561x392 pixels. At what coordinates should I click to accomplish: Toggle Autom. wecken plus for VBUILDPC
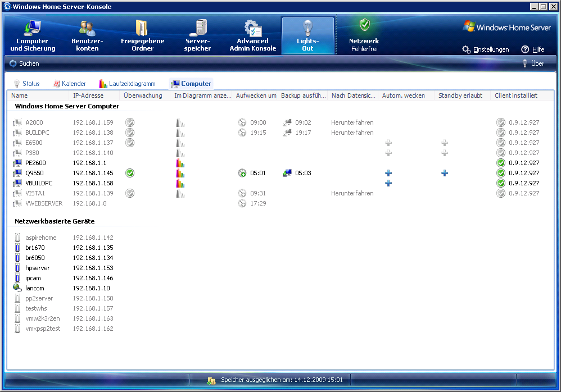tap(388, 183)
